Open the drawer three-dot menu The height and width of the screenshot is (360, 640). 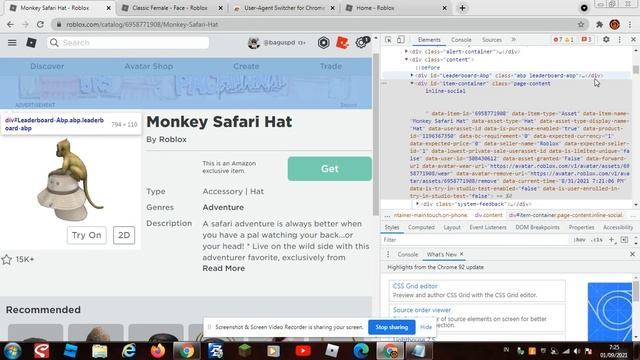(388, 254)
